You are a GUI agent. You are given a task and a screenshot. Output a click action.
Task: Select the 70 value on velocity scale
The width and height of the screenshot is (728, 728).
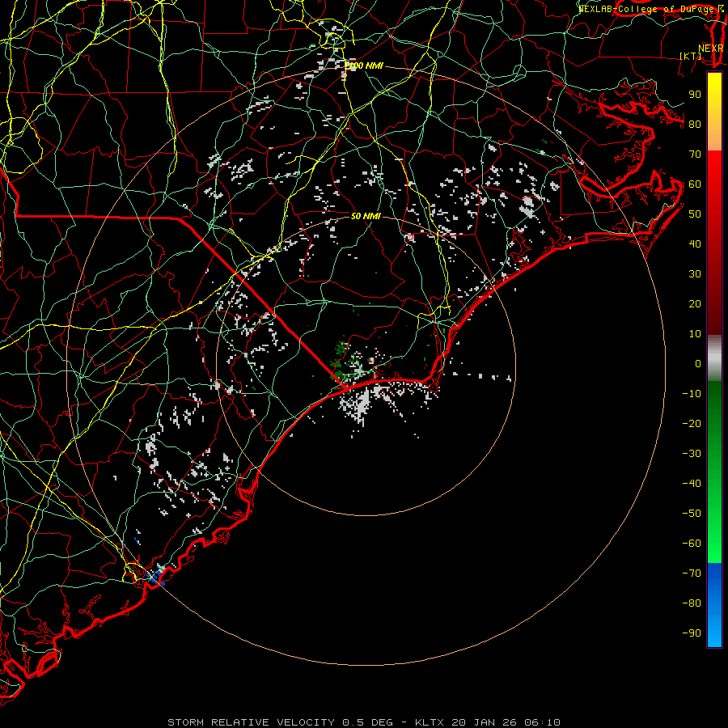click(695, 154)
